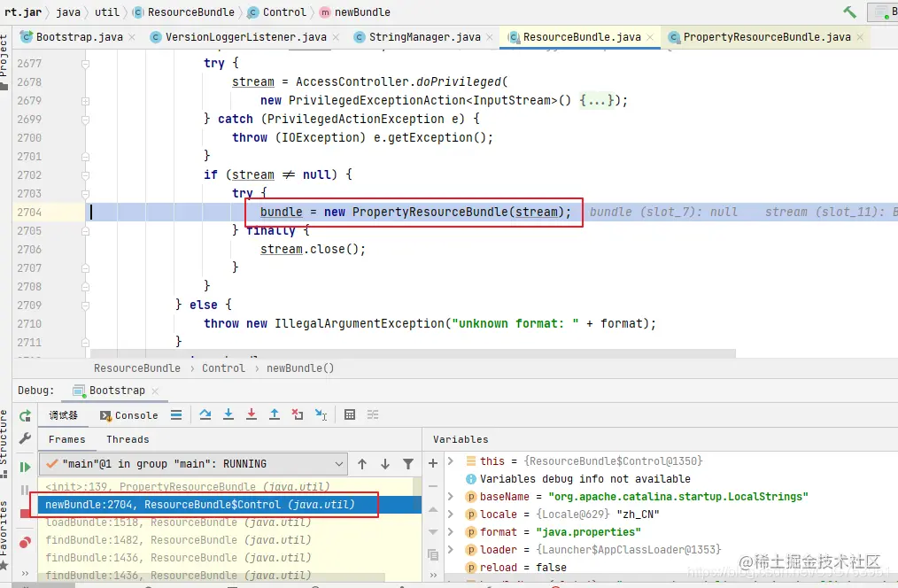This screenshot has height=588, width=898.
Task: Collapse else block at line 2709
Action: [85, 306]
